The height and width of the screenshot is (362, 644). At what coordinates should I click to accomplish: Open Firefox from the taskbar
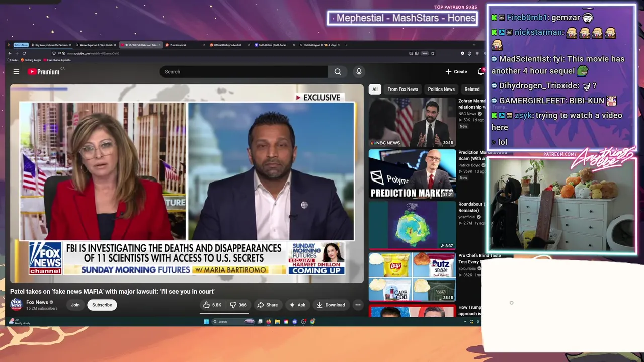[269, 322]
